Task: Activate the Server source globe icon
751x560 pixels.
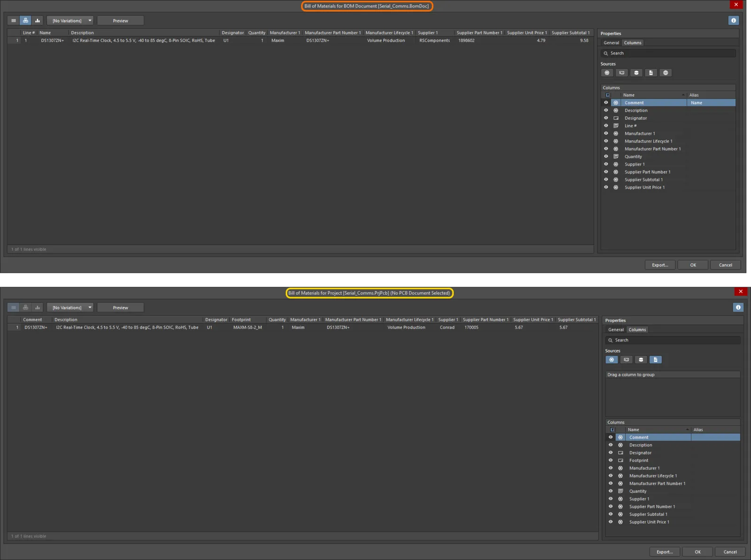Action: click(x=666, y=73)
